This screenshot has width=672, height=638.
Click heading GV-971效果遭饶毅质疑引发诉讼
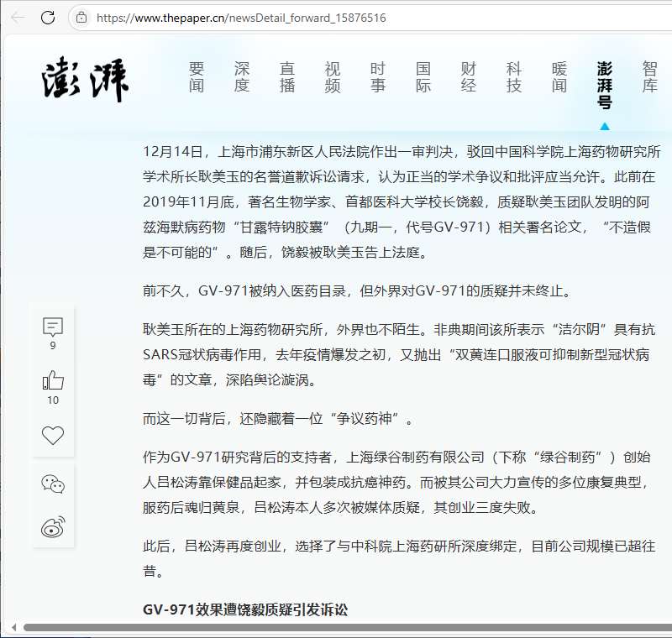245,609
